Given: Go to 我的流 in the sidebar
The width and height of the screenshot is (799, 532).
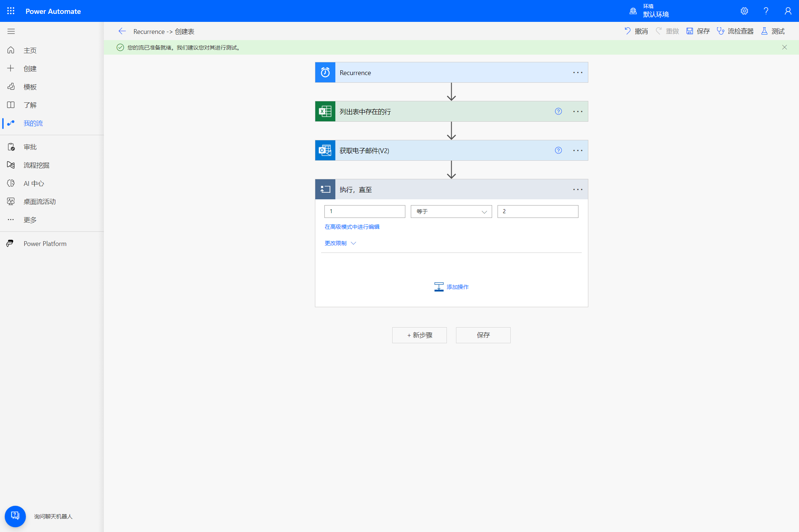Looking at the screenshot, I should tap(33, 124).
